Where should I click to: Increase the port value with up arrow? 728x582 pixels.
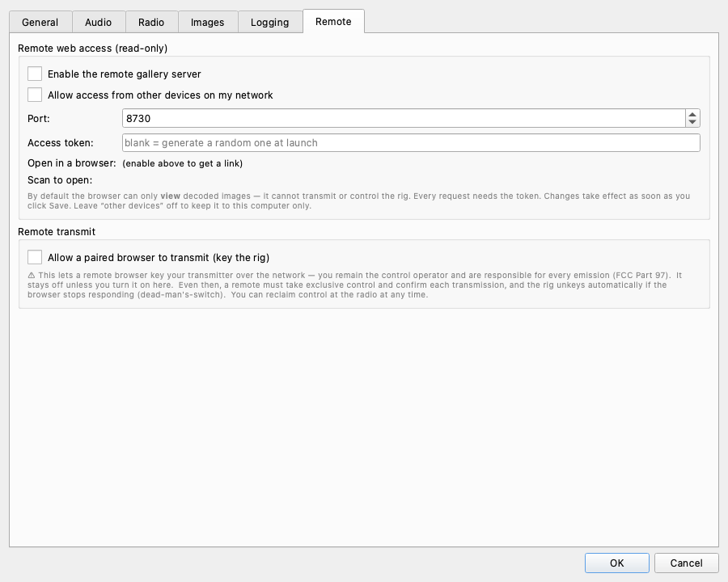click(x=692, y=114)
